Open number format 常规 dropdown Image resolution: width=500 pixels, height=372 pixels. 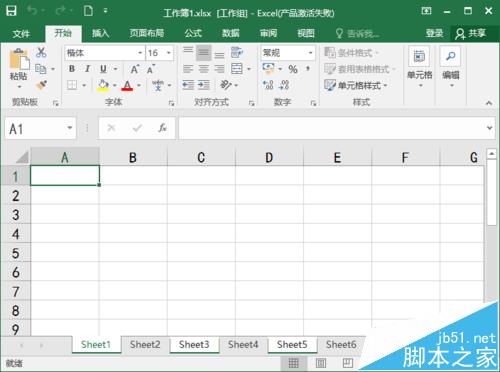[310, 53]
